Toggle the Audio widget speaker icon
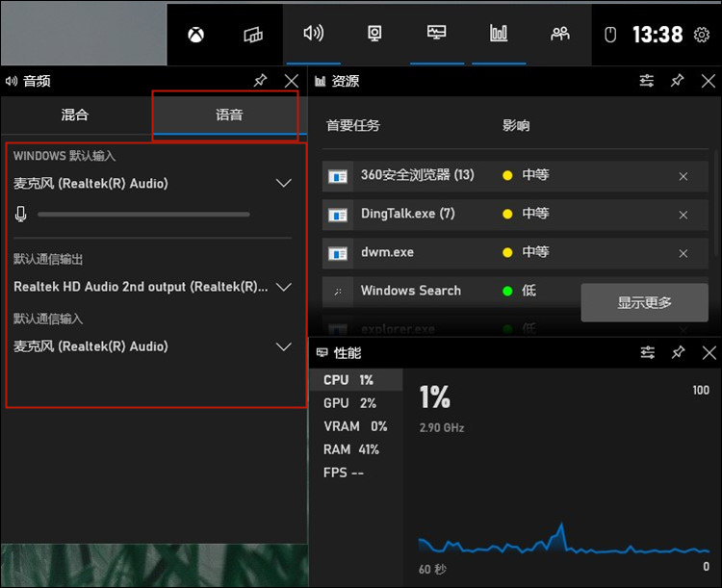The image size is (722, 588). click(314, 33)
